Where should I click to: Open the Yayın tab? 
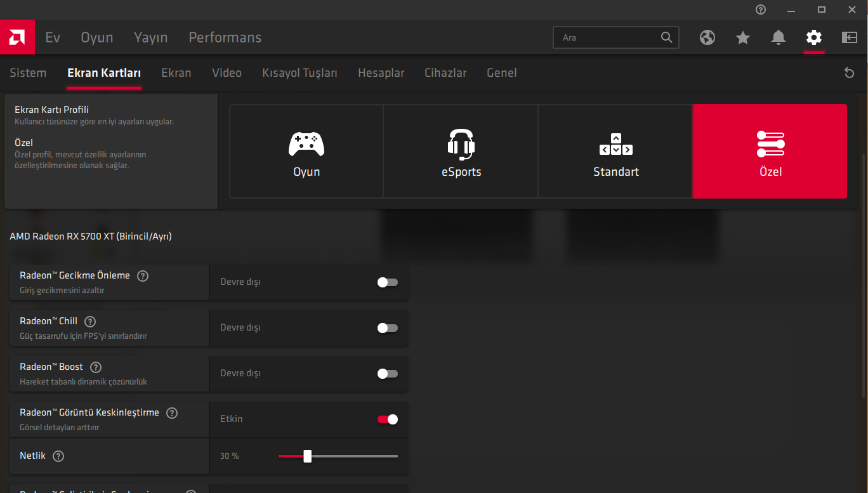(x=151, y=37)
